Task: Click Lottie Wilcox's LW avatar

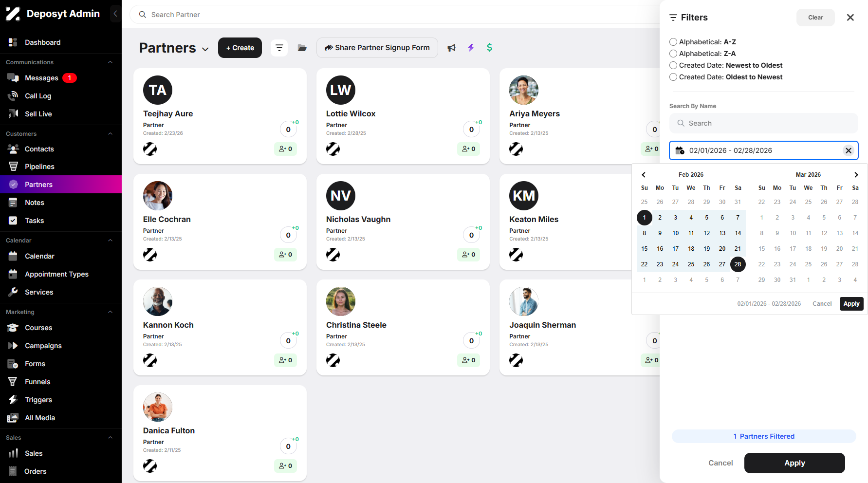Action: tap(341, 90)
